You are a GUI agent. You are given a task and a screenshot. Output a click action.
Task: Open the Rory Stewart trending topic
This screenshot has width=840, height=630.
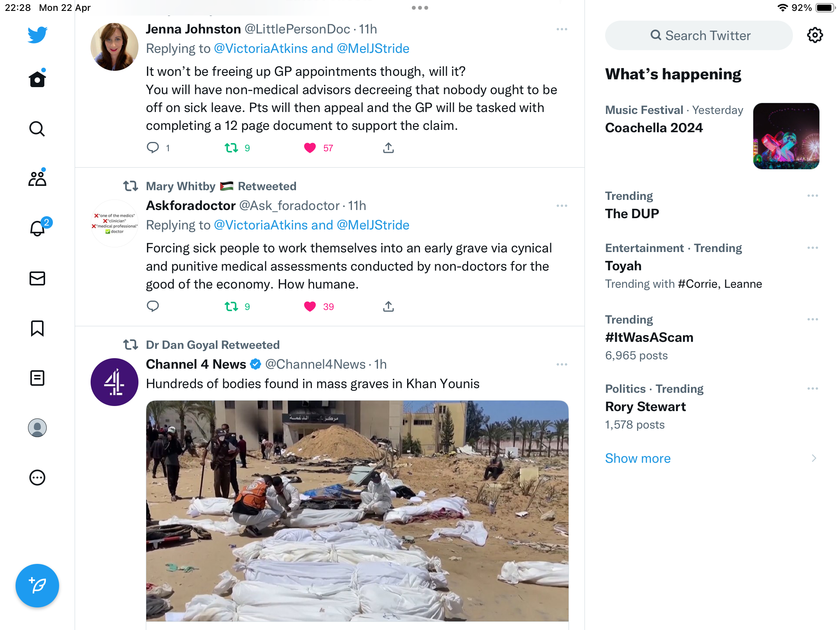pos(646,407)
